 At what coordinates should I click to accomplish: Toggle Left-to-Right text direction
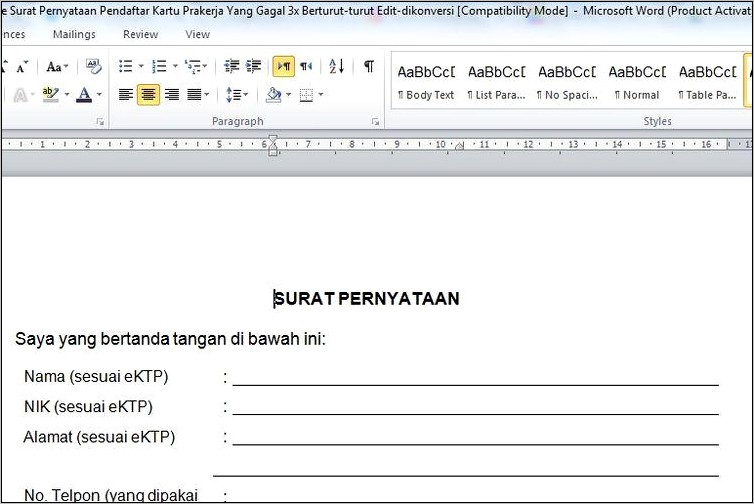pyautogui.click(x=284, y=66)
